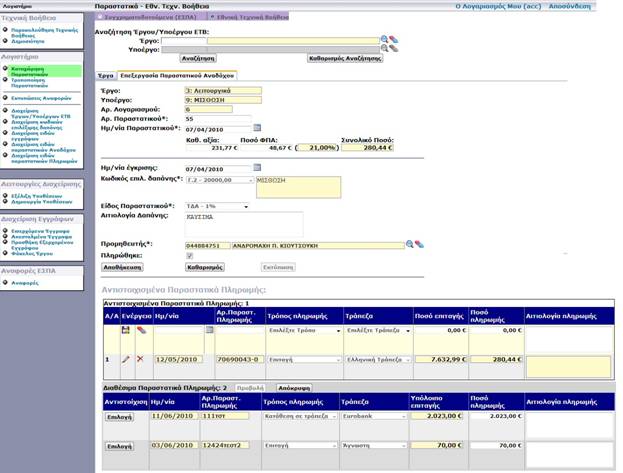Open calendar icon next to Ημ/νία έγκρισης
The image size is (623, 473).
257,167
